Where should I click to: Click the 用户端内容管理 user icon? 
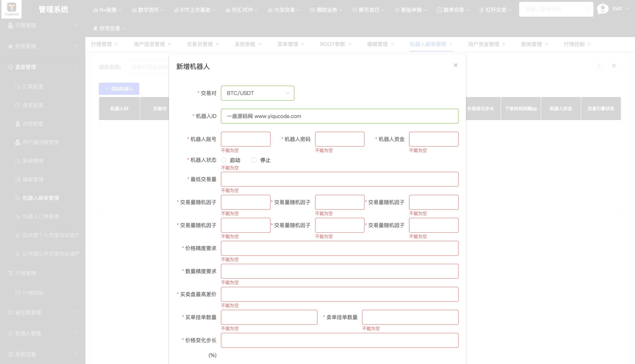click(18, 142)
